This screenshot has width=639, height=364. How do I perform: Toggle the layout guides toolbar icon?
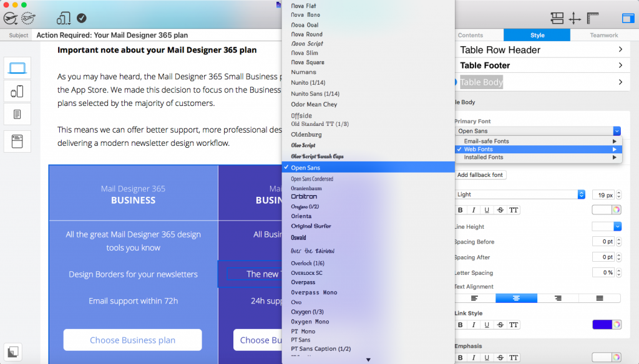coord(557,18)
